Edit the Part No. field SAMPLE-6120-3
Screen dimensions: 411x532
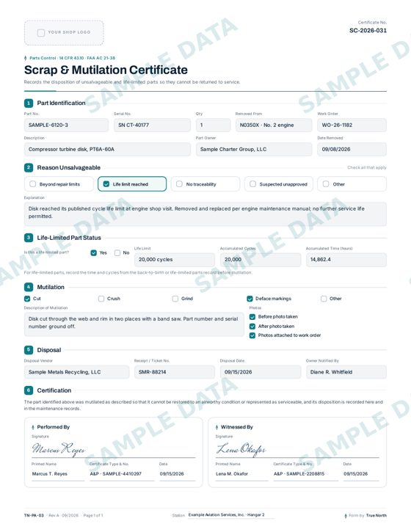pyautogui.click(x=67, y=125)
